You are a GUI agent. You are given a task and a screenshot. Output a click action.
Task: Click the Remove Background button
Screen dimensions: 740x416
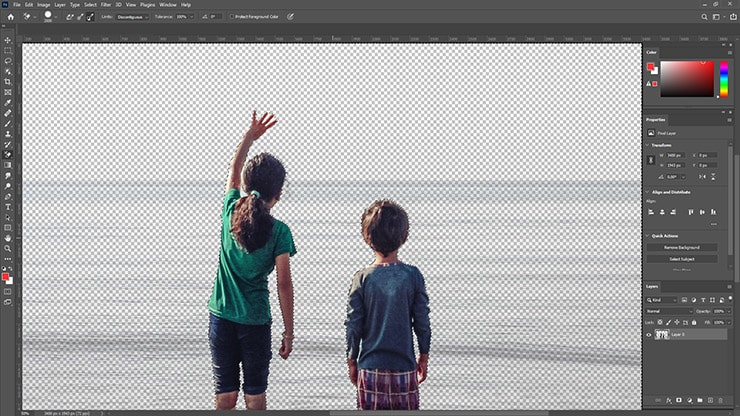pos(682,247)
